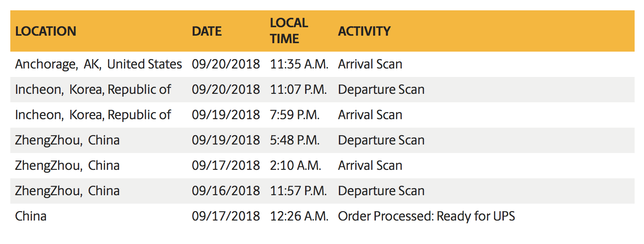Select the China location in last row
The height and width of the screenshot is (244, 644).
click(x=30, y=216)
